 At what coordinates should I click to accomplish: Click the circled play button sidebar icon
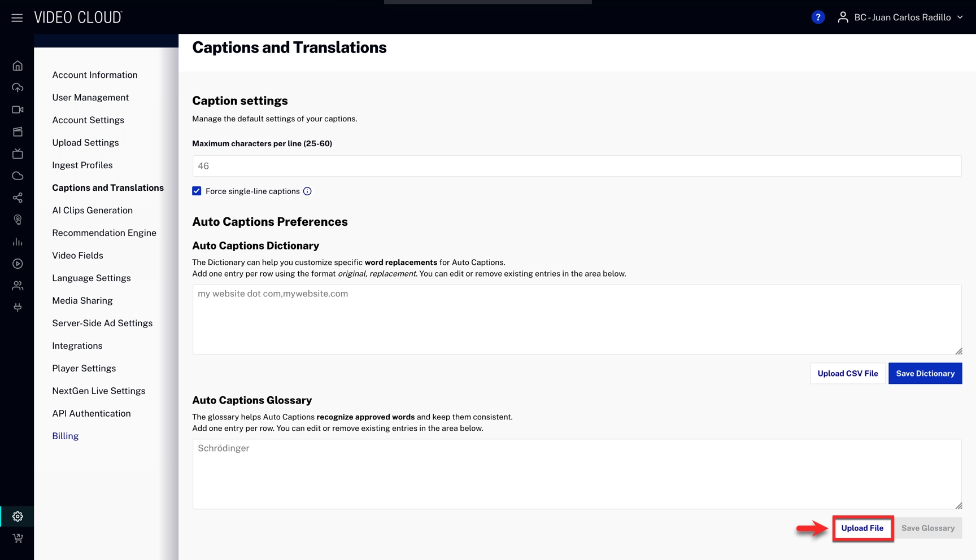point(18,264)
